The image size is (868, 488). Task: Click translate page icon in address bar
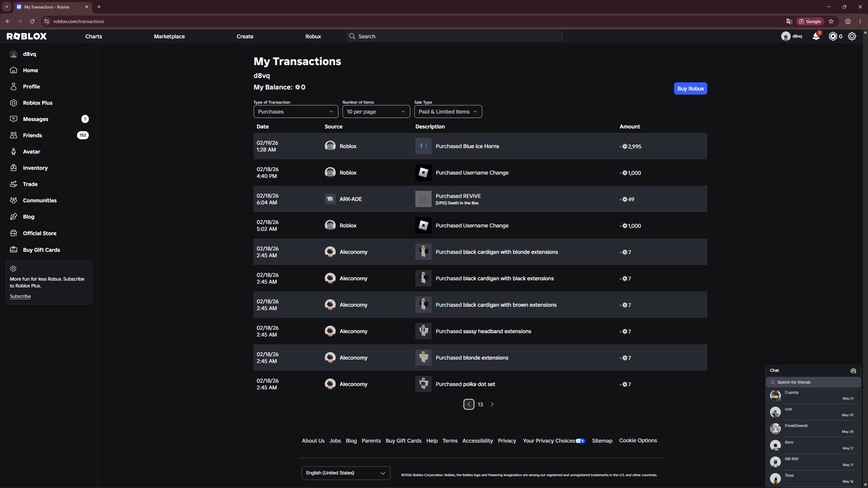click(789, 21)
